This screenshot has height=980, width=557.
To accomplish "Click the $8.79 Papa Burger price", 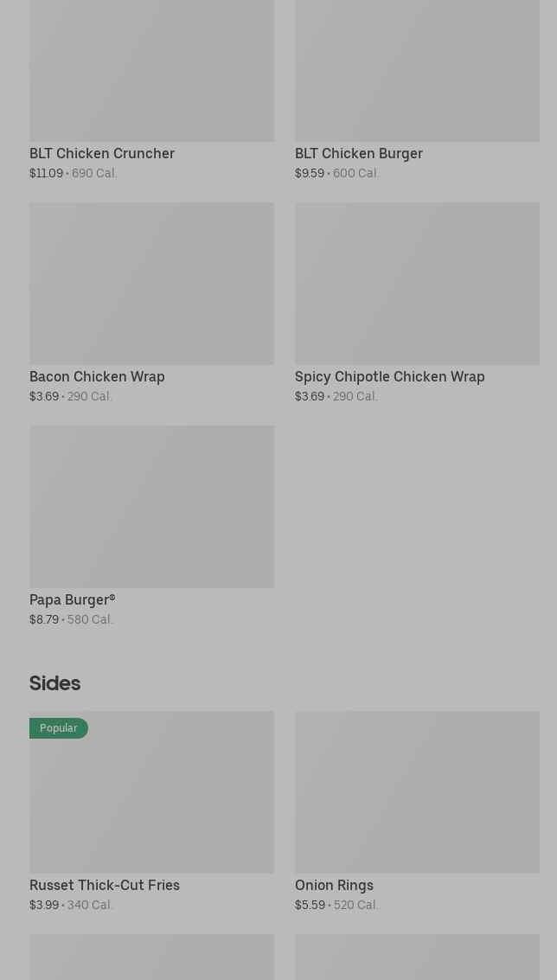I will coord(44,619).
